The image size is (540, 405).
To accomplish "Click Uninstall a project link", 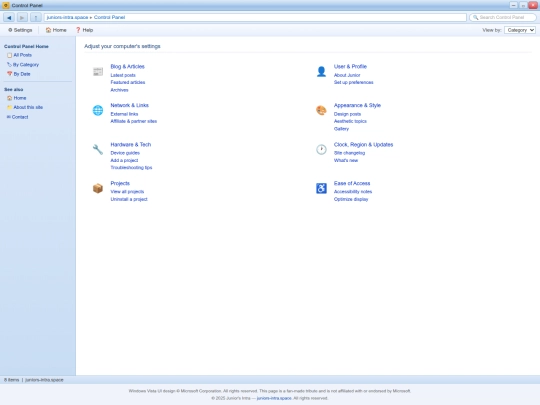I will point(129,199).
